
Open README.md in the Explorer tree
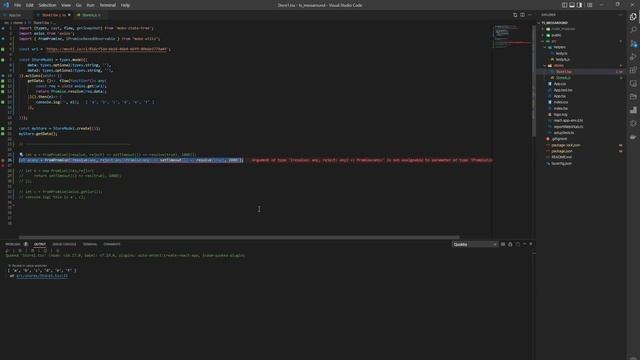[561, 158]
